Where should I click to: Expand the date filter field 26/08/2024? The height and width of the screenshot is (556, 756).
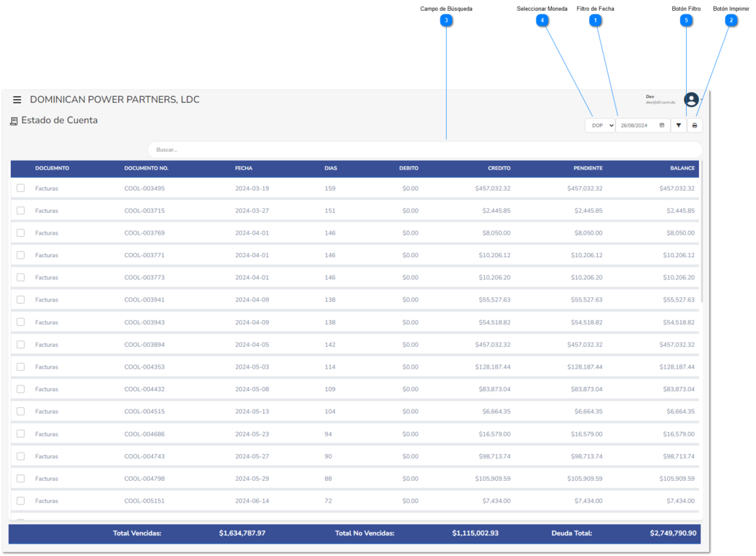coord(643,125)
